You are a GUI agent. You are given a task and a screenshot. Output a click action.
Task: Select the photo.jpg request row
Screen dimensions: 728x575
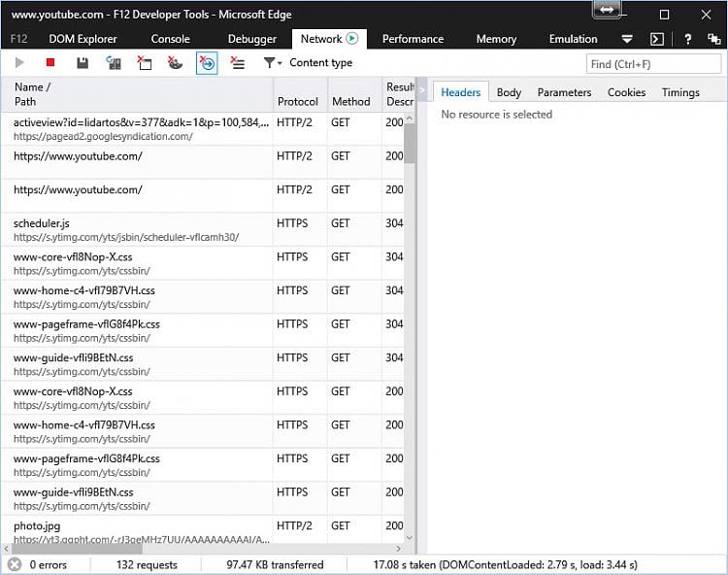[203, 530]
